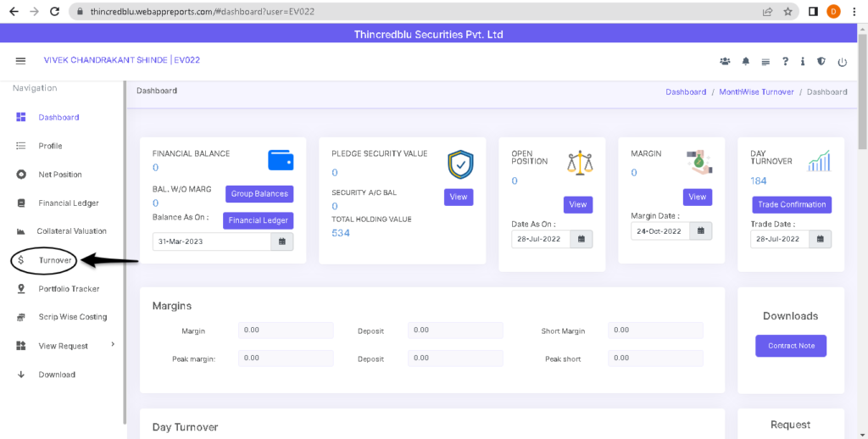Click the browser address bar URL
868x439 pixels.
pos(202,11)
